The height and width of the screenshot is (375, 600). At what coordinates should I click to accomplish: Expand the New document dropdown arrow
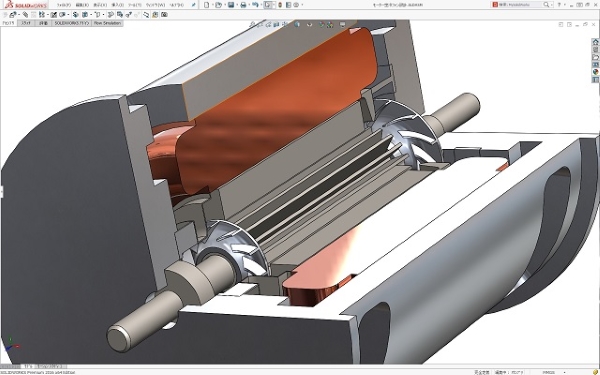(x=212, y=5)
